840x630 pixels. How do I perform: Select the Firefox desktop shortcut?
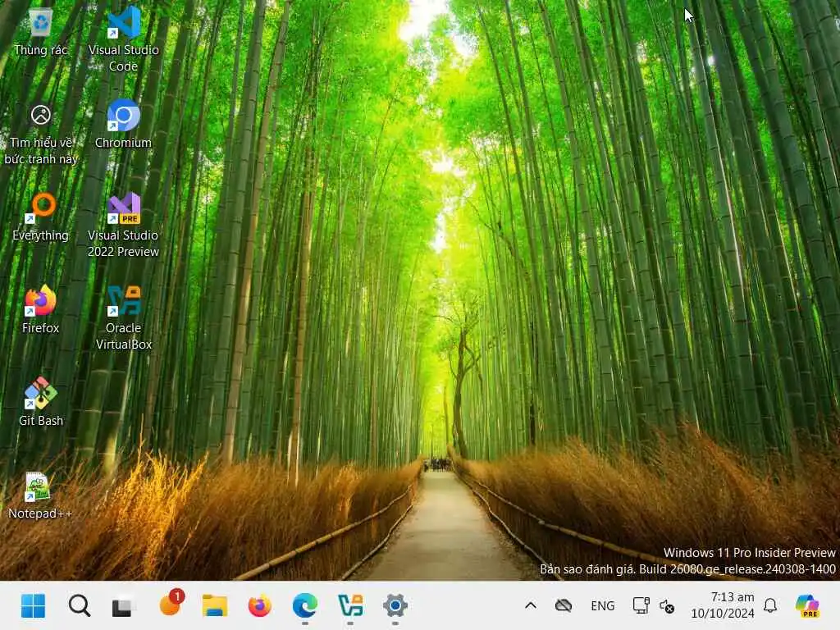[x=41, y=309]
